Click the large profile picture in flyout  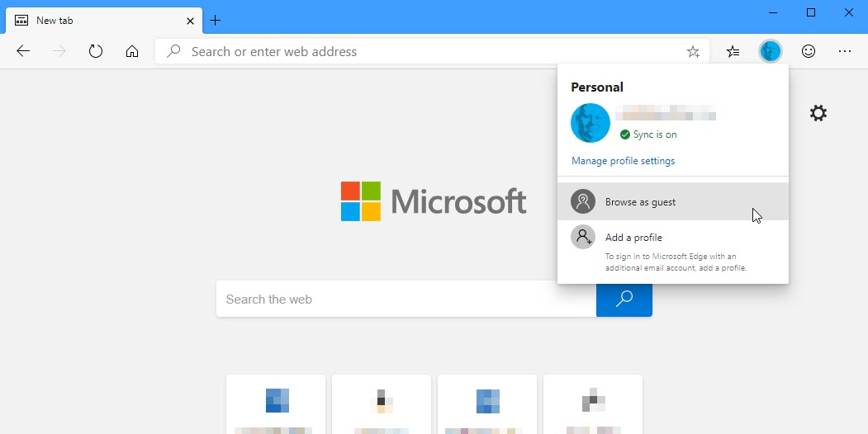pyautogui.click(x=591, y=123)
